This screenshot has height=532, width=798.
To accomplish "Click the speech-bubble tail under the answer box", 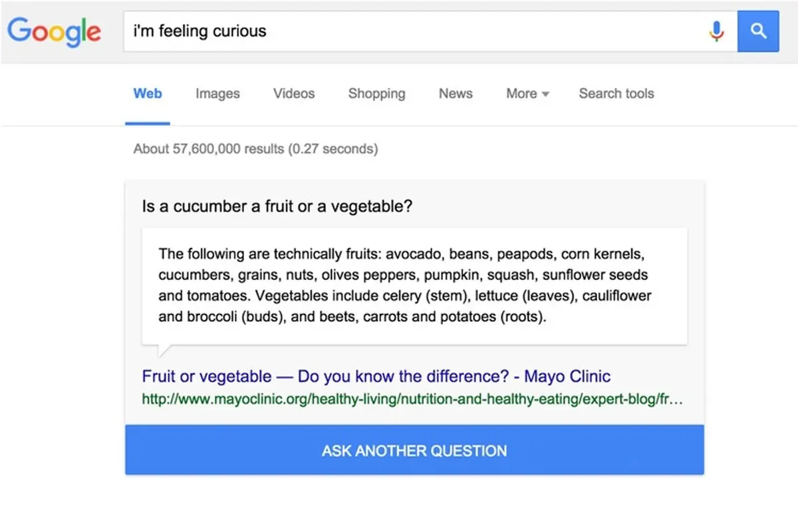I will [161, 350].
